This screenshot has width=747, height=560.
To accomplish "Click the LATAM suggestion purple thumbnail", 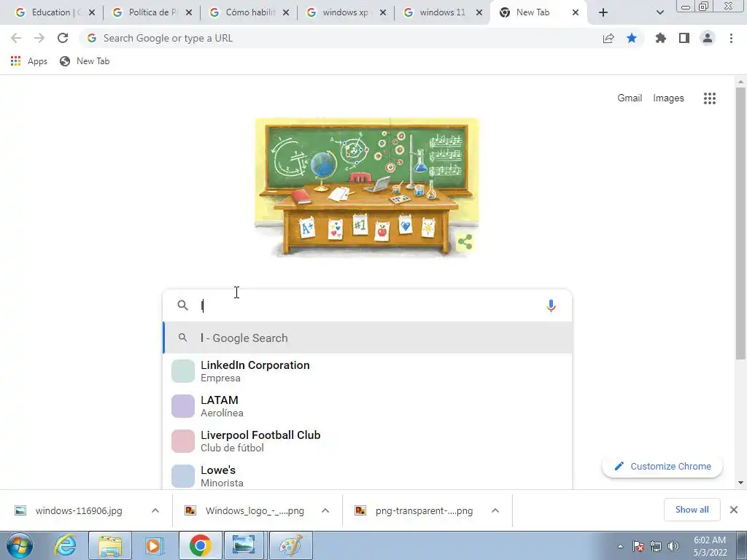I will point(183,406).
